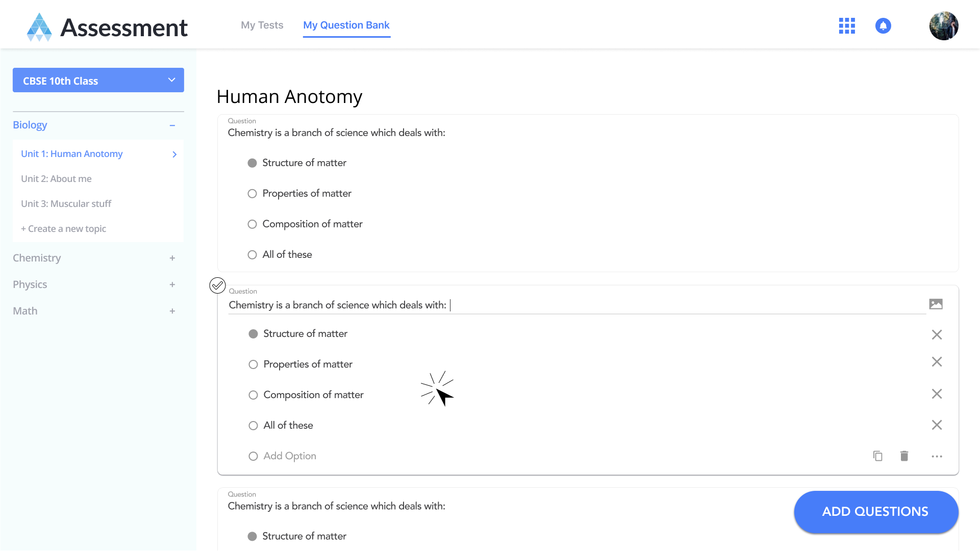Open the CBSE 10th Class dropdown
Screen dimensions: 980x551
(98, 81)
